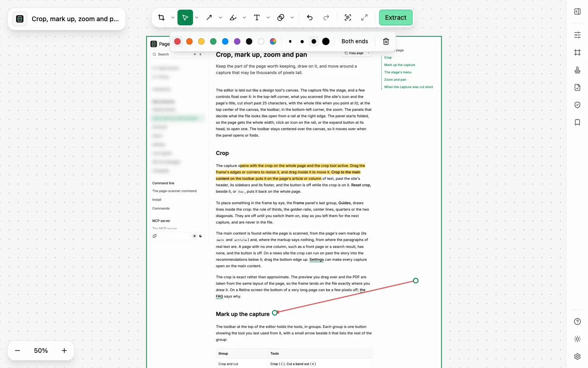Screen dimensions: 588x368
Task: Open Settings with the gear icon
Action: click(577, 356)
